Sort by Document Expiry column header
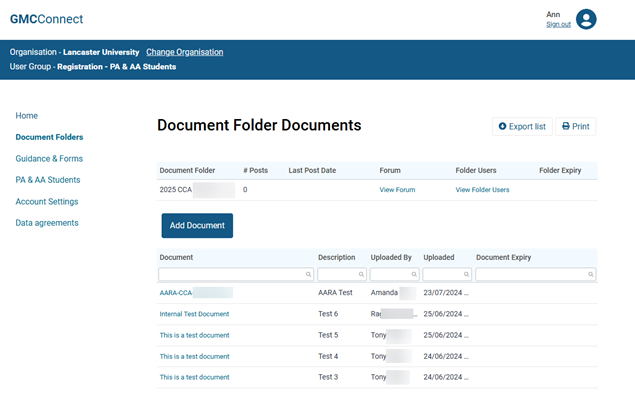The width and height of the screenshot is (635, 395). [503, 257]
